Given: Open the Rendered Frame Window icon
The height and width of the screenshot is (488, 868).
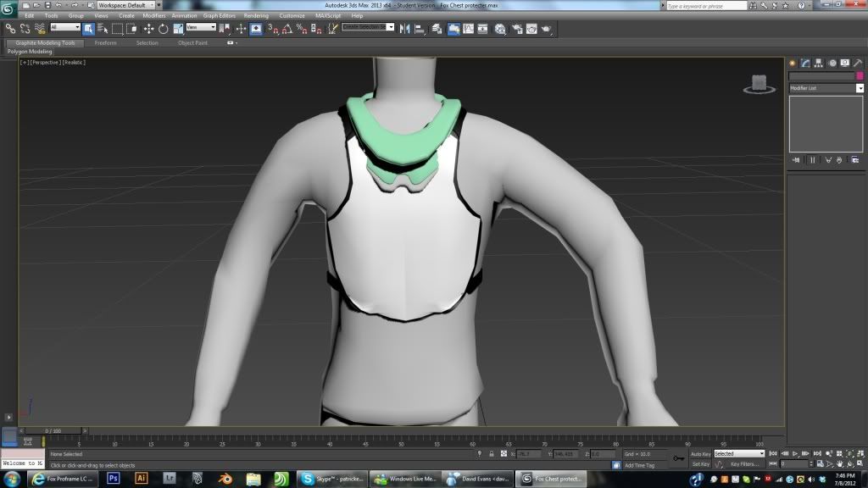Looking at the screenshot, I should (531, 29).
